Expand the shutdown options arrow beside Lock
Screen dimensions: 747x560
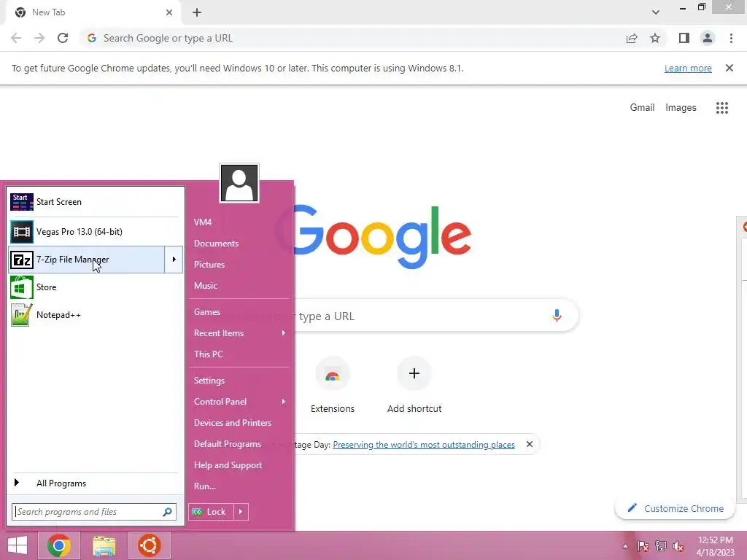[x=241, y=512]
